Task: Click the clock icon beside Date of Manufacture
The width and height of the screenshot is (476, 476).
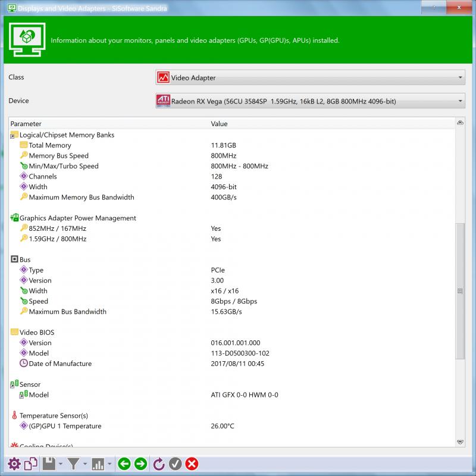Action: coord(24,363)
